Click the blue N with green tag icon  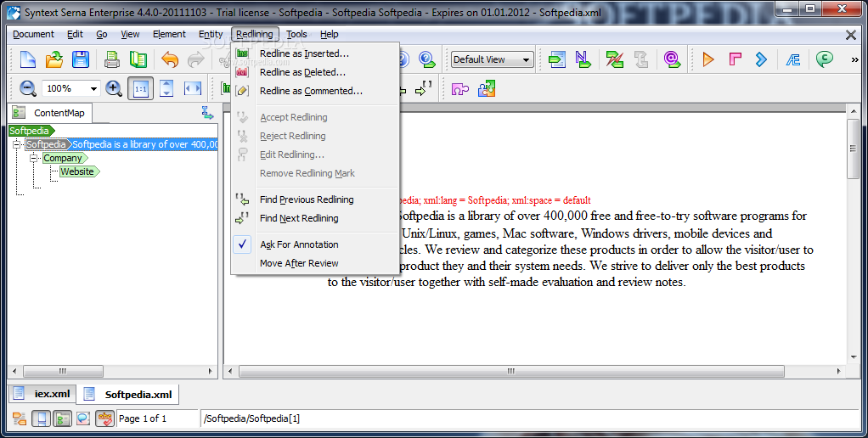coord(583,59)
